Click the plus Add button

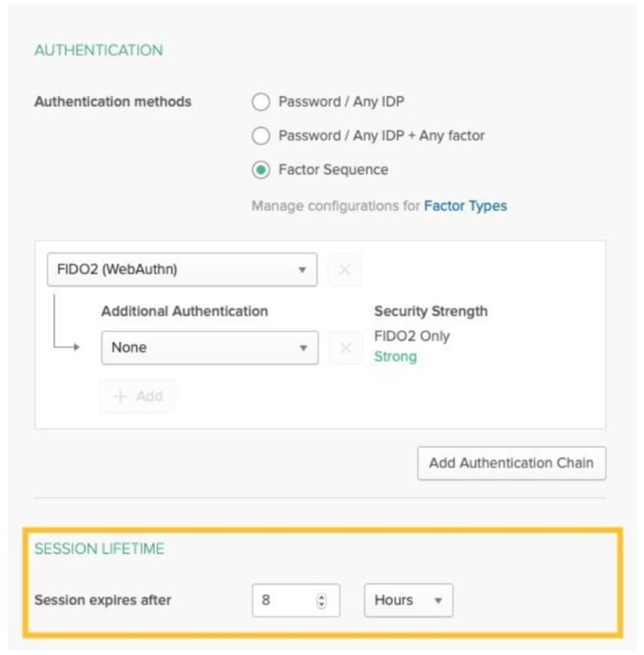point(138,396)
